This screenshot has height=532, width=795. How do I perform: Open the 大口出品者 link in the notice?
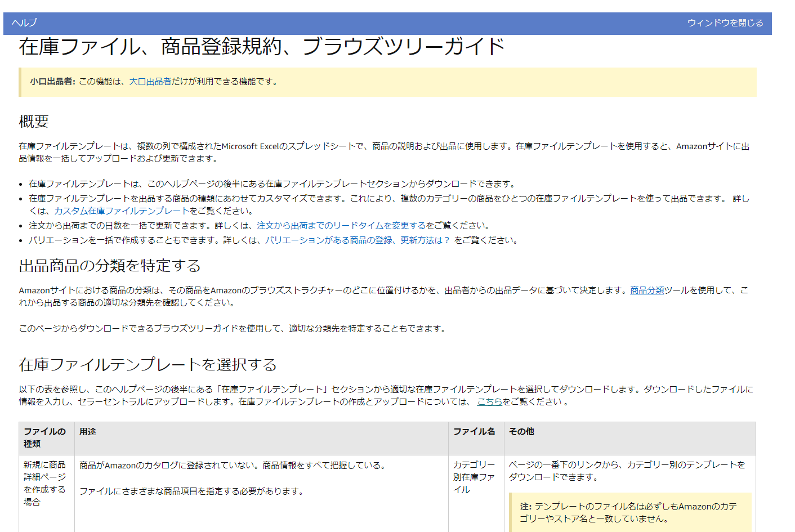(x=150, y=82)
